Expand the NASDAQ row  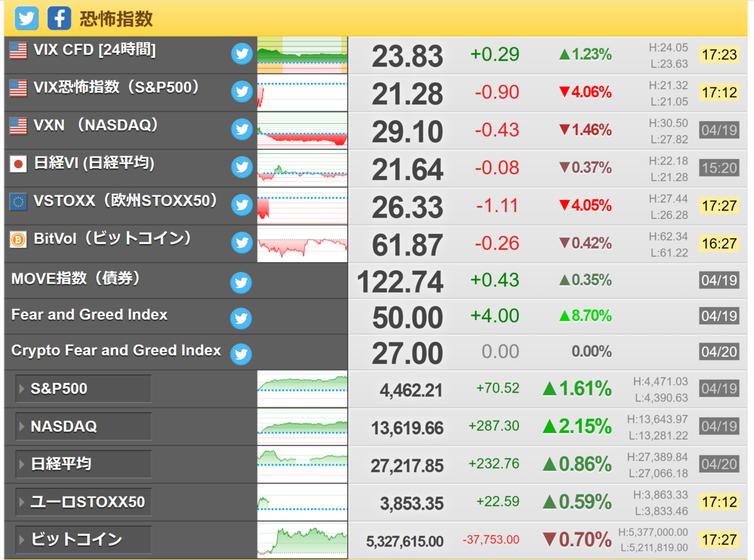point(84,427)
